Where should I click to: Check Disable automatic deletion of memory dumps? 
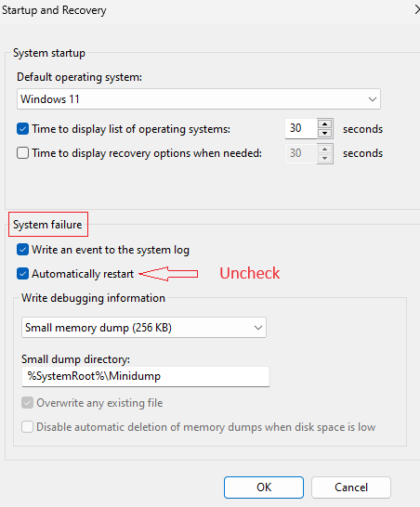pyautogui.click(x=28, y=427)
